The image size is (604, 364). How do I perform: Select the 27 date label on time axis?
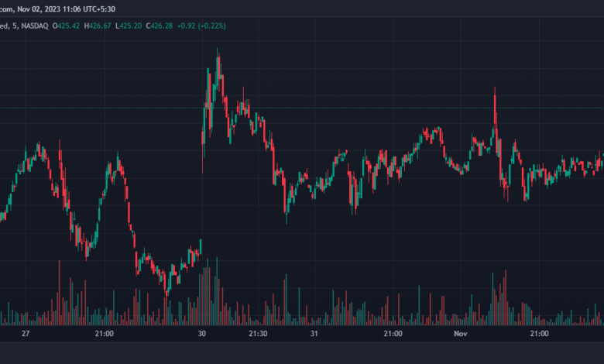pyautogui.click(x=26, y=334)
